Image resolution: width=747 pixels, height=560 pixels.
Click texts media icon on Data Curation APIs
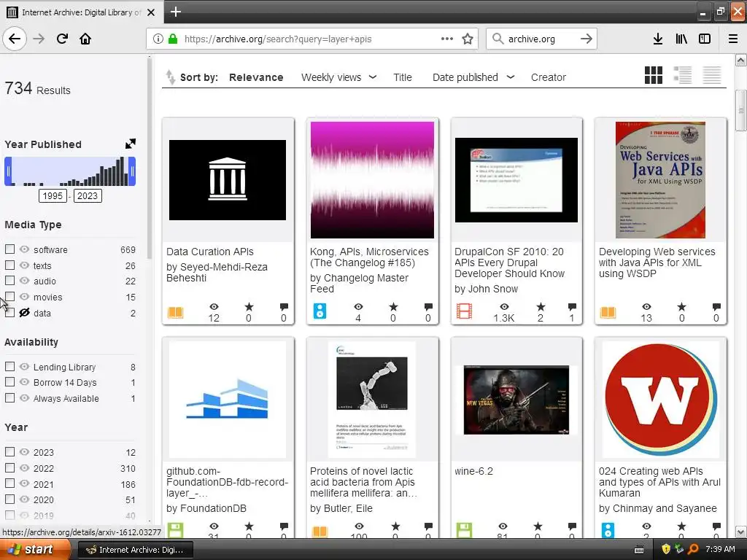click(175, 312)
